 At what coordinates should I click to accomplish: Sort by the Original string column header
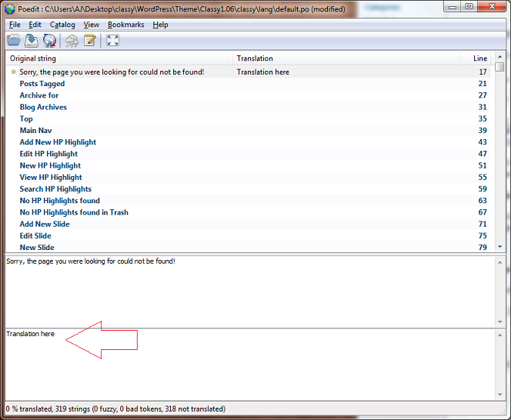click(x=119, y=58)
